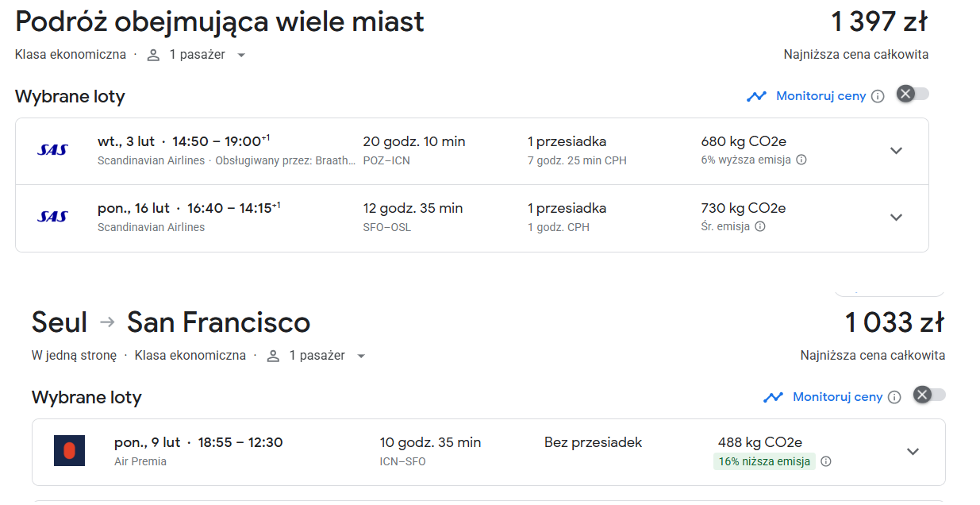Click passenger person icon under Seul San Francisco title

274,356
